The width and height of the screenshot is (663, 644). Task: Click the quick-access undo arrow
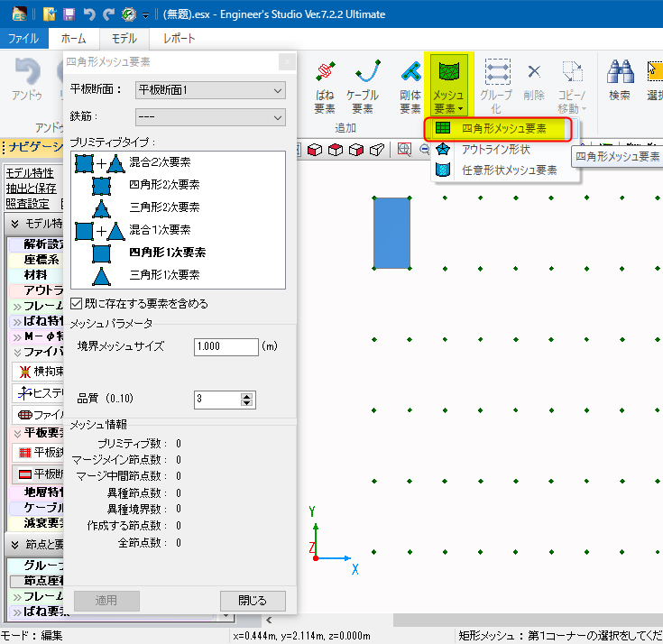[x=88, y=14]
